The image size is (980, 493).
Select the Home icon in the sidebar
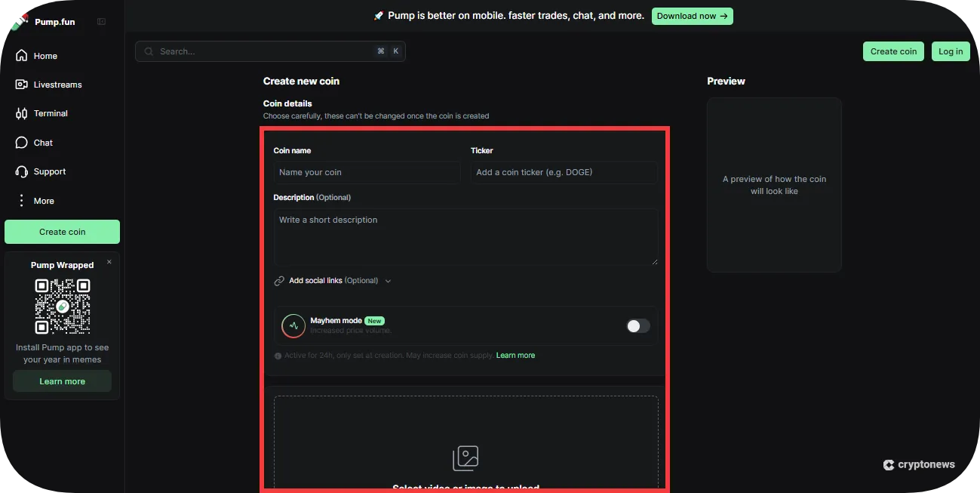tap(20, 55)
